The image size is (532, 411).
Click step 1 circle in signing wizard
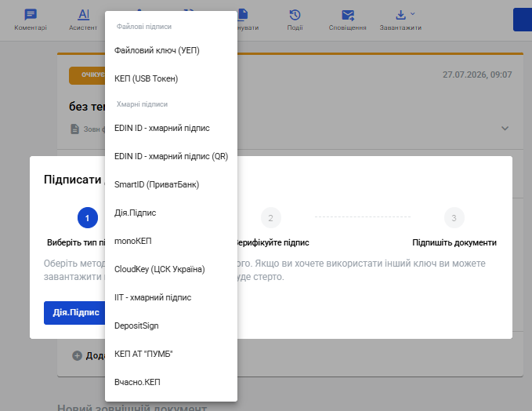click(88, 218)
